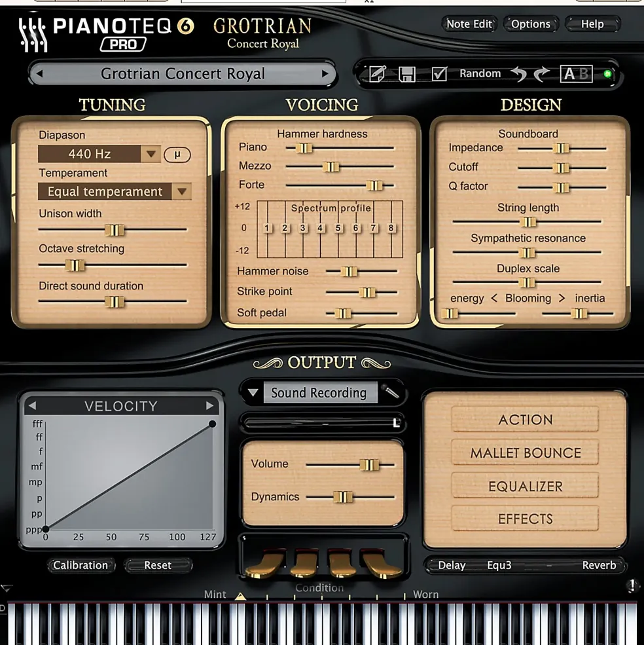Click the Reset velocity button
Image resolution: width=644 pixels, height=645 pixels.
158,565
